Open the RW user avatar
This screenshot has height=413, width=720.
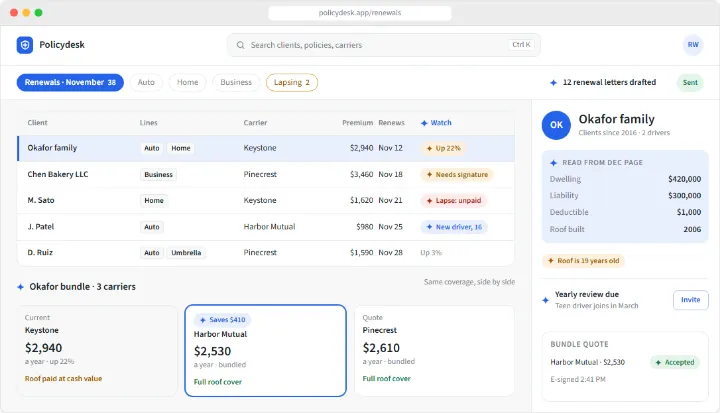[x=693, y=45]
